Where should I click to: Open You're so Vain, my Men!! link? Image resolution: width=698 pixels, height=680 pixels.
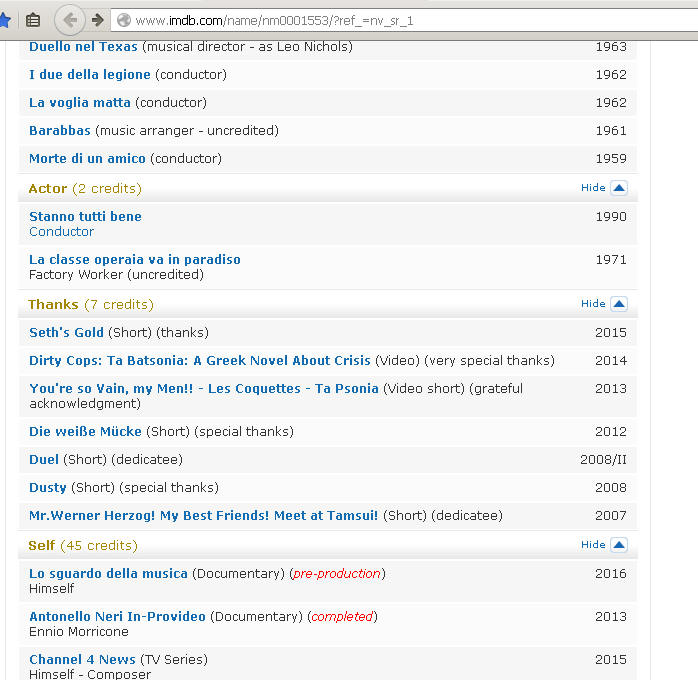click(204, 389)
